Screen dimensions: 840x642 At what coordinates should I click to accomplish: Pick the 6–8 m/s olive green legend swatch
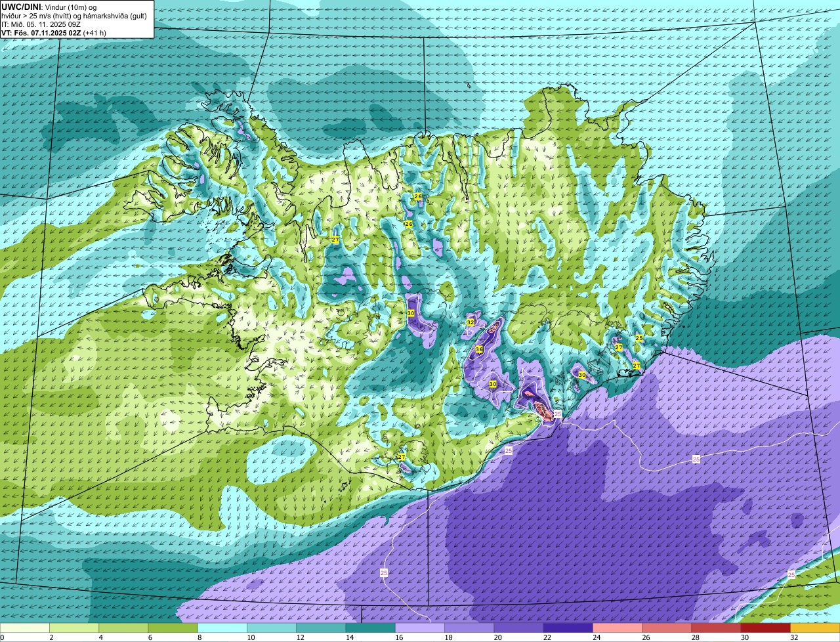173,628
